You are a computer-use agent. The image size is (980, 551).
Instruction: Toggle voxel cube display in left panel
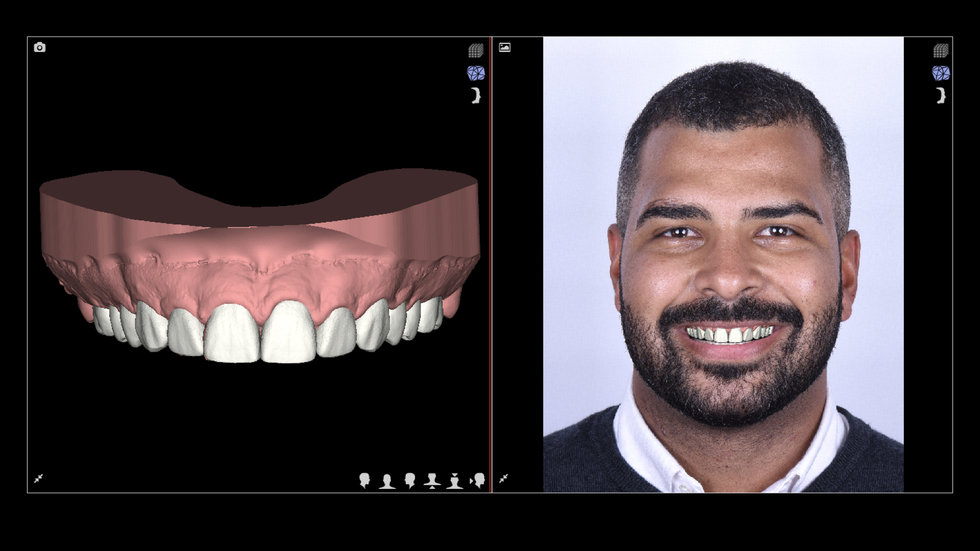coord(476,51)
